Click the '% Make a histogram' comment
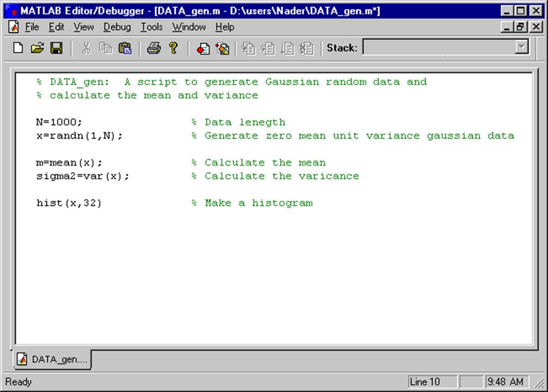This screenshot has width=548, height=392. (252, 203)
